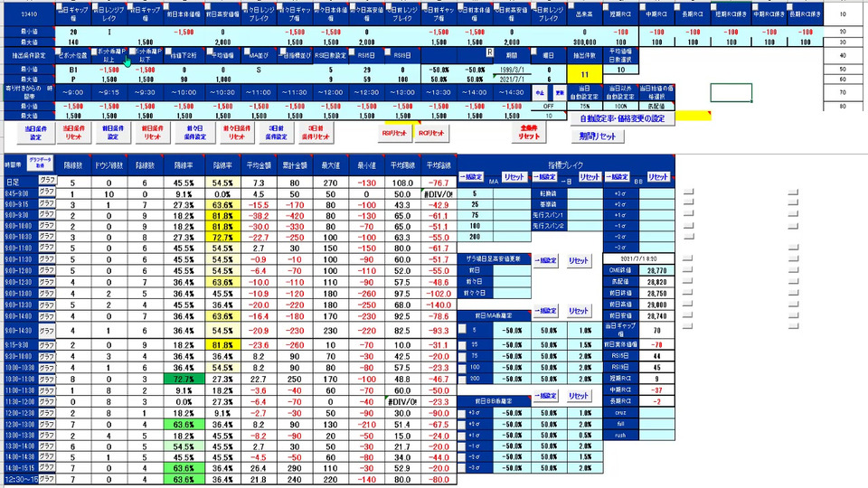The height and width of the screenshot is (488, 868).
Task: Click the 前々日条件設定 button
Action: pyautogui.click(x=195, y=133)
